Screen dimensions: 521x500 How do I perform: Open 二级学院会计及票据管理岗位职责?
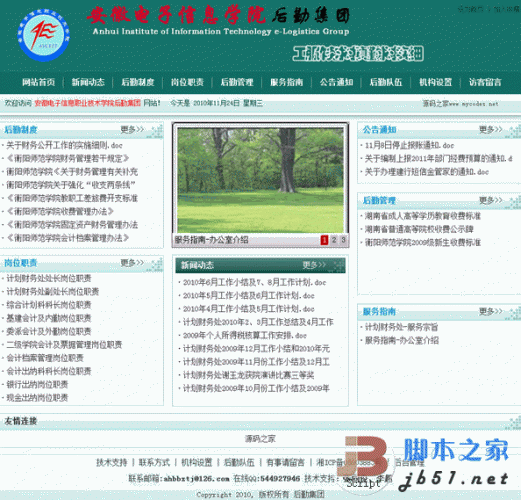[64, 345]
